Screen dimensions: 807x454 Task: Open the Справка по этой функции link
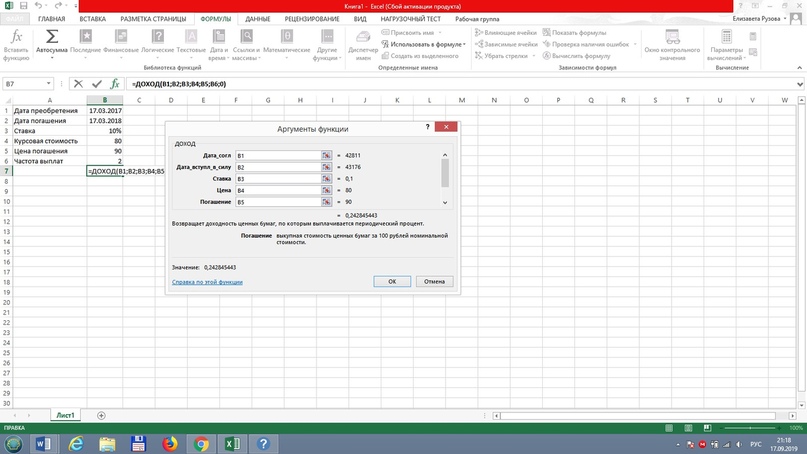207,282
